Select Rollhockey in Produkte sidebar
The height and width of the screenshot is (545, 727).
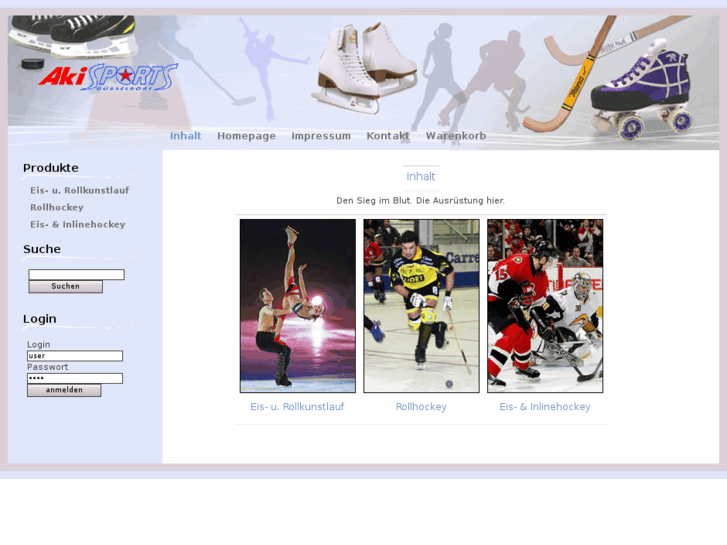pos(57,207)
